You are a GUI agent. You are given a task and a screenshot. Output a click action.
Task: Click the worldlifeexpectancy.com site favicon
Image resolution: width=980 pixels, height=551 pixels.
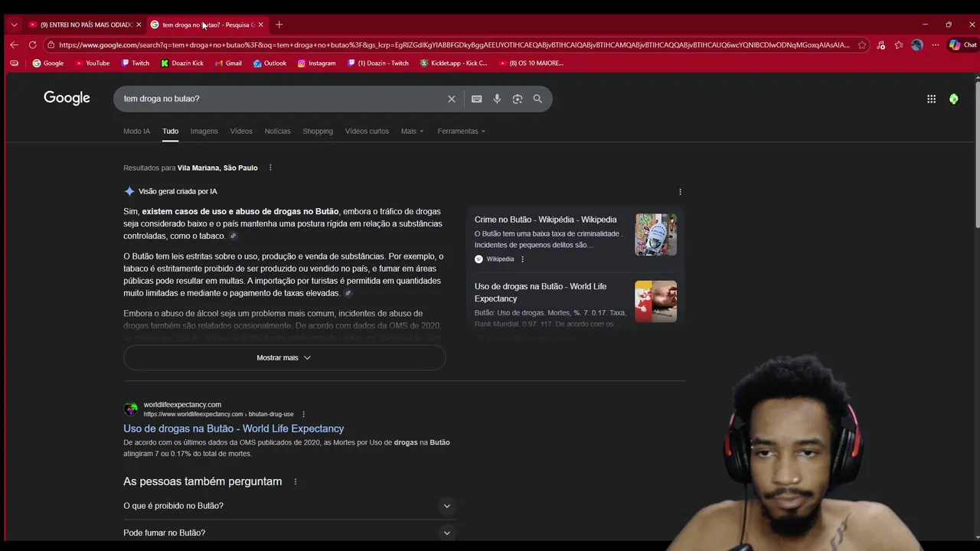(131, 409)
